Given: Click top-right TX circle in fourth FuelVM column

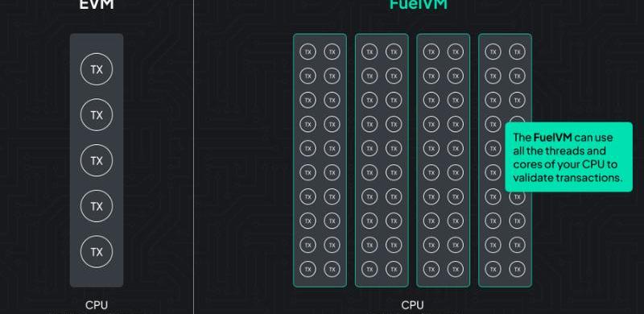Looking at the screenshot, I should tap(517, 52).
